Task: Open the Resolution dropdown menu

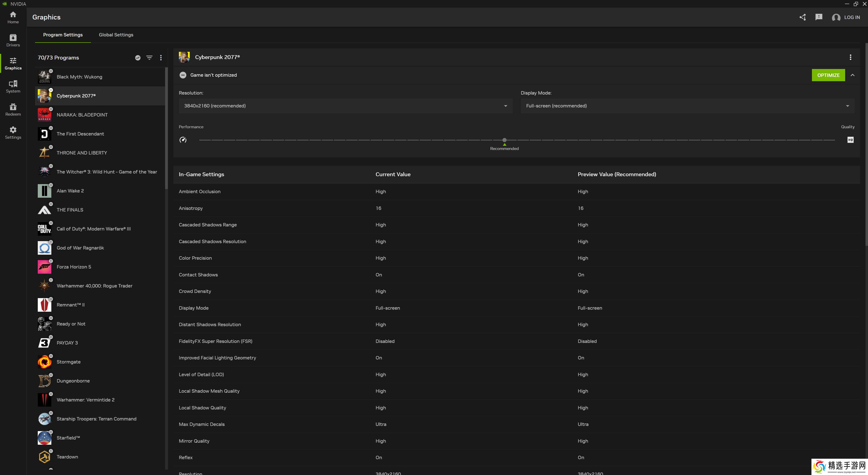Action: point(346,106)
